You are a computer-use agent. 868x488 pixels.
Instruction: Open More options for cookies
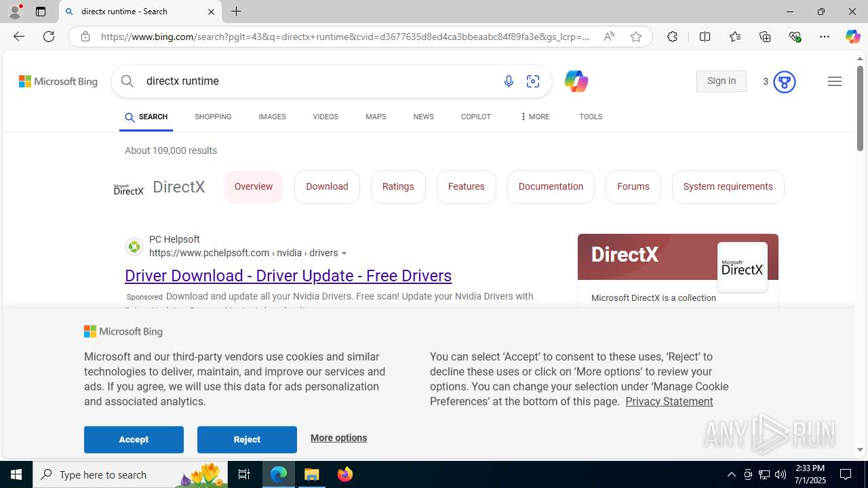pos(338,438)
